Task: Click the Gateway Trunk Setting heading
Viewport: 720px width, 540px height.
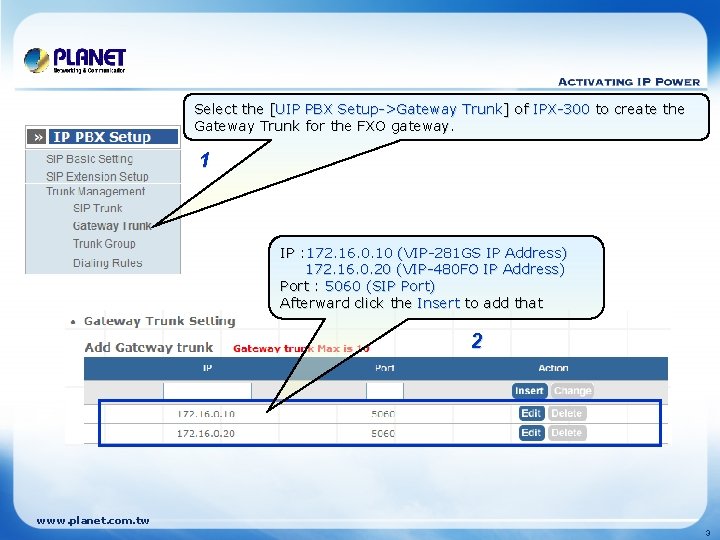Action: (159, 321)
